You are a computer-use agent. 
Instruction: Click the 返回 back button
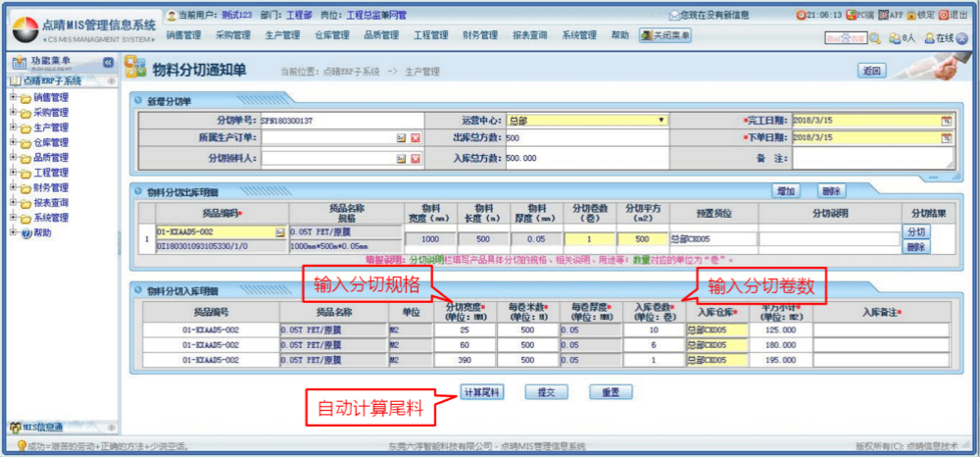871,71
